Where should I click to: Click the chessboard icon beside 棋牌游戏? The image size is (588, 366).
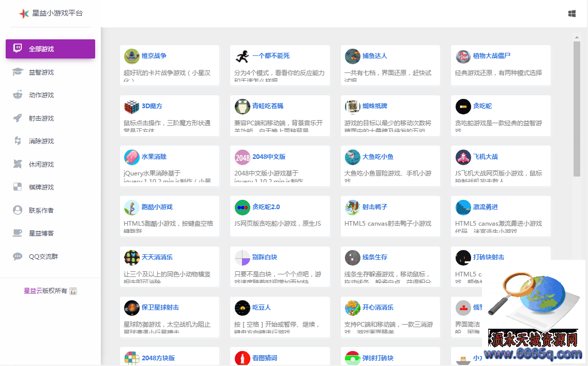18,187
